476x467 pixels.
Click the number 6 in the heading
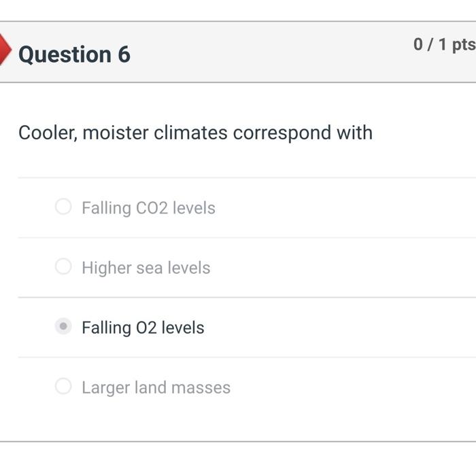123,54
